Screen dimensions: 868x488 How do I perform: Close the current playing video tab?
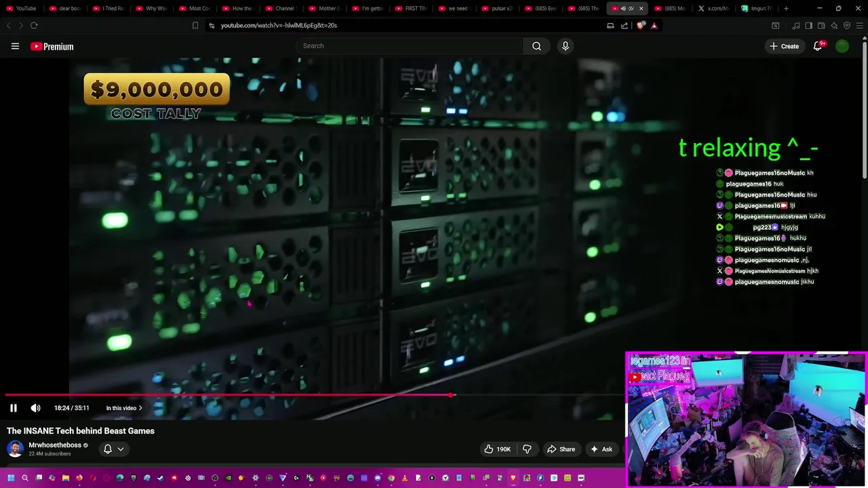point(641,8)
